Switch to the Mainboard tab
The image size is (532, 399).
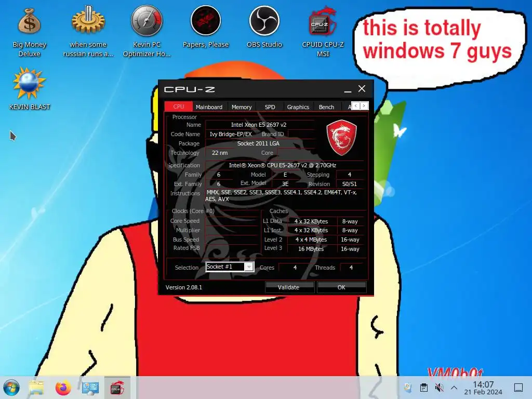pos(209,107)
